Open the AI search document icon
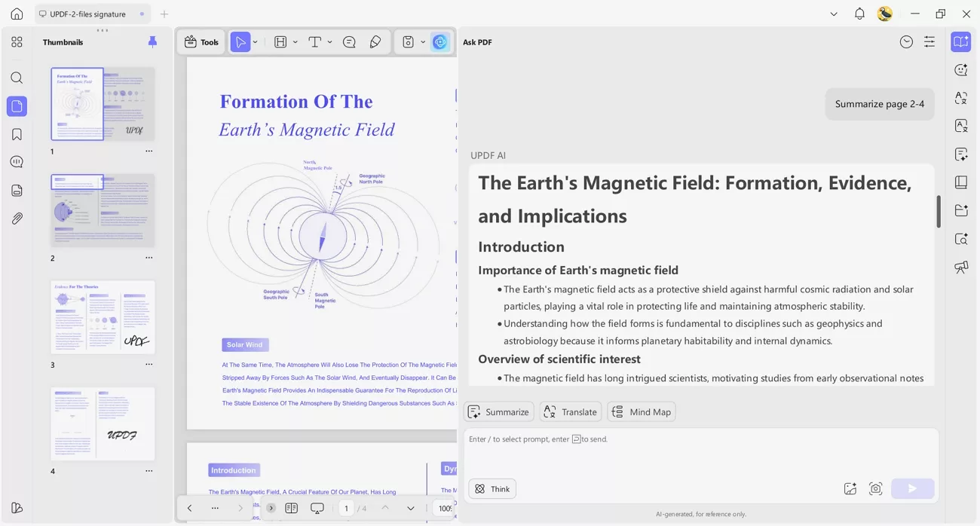The height and width of the screenshot is (526, 980). pos(960,239)
